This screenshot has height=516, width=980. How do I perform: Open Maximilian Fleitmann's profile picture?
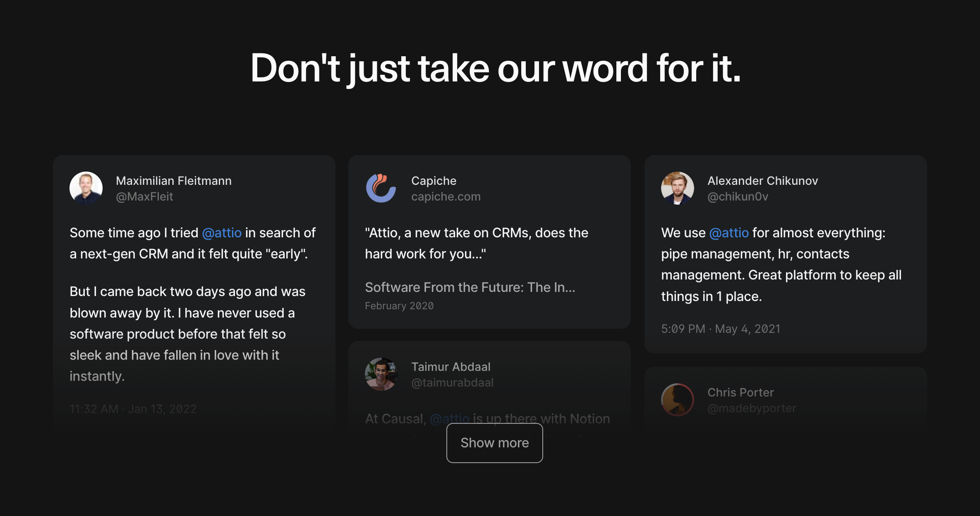click(x=86, y=188)
